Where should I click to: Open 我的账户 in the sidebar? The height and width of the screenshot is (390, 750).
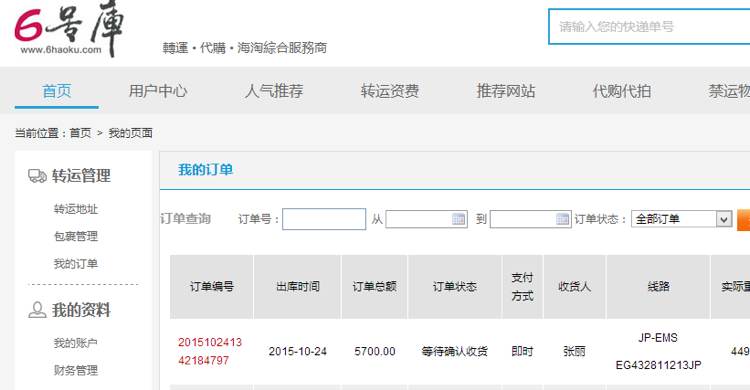tap(76, 343)
